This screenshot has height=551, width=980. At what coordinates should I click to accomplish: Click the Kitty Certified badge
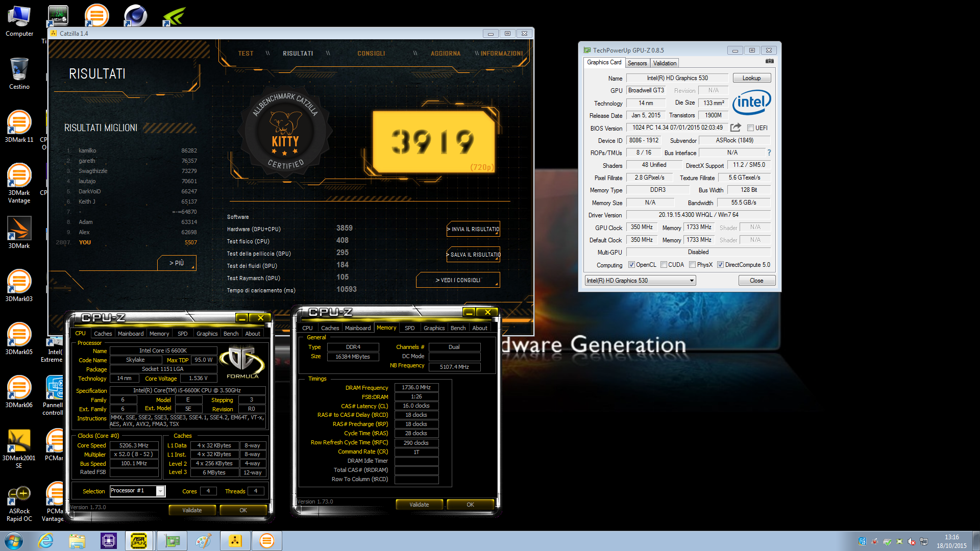coord(285,132)
